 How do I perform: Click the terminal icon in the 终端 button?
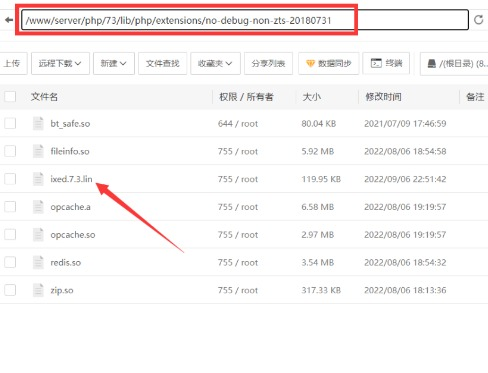point(376,63)
